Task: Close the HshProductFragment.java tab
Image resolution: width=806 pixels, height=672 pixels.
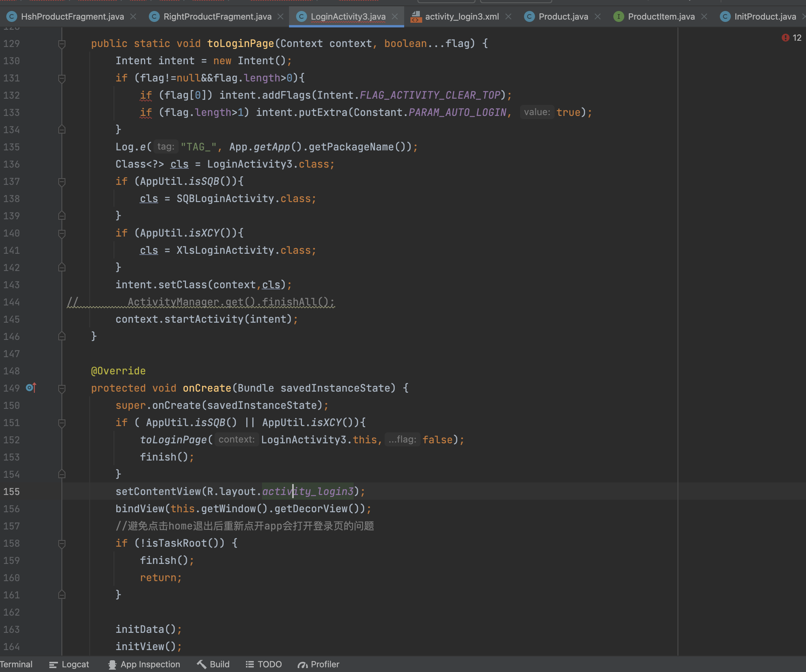Action: tap(133, 16)
